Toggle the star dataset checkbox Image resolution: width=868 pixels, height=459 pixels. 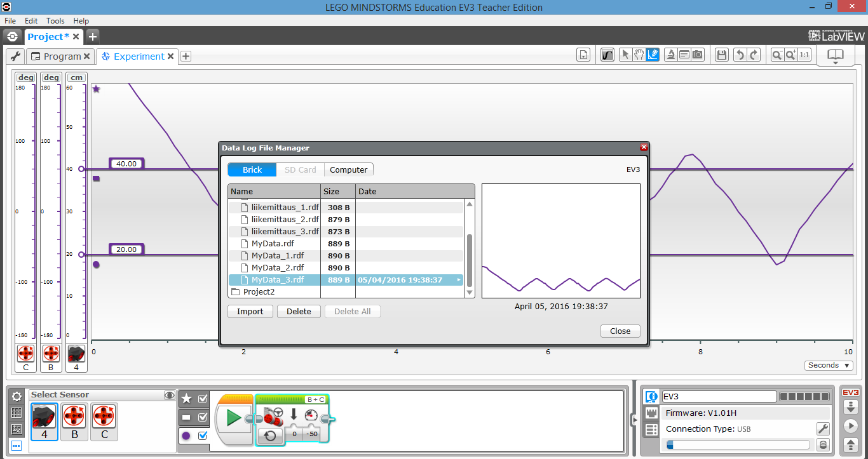point(203,399)
